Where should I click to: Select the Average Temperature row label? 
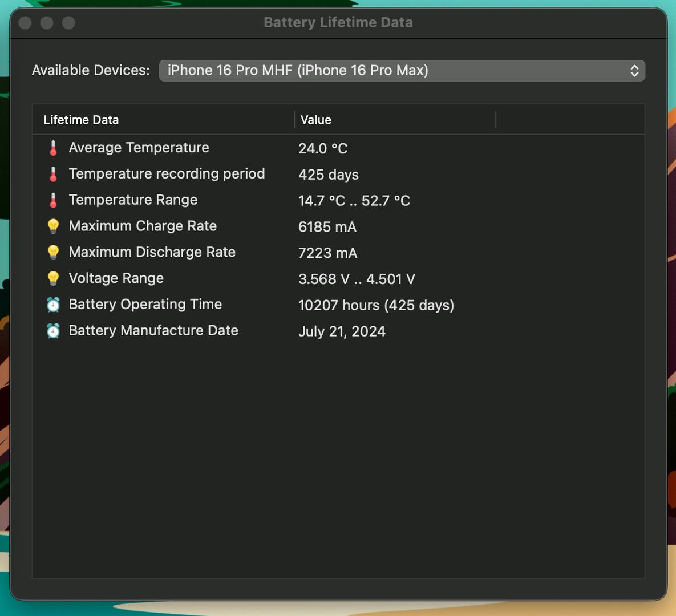point(139,148)
